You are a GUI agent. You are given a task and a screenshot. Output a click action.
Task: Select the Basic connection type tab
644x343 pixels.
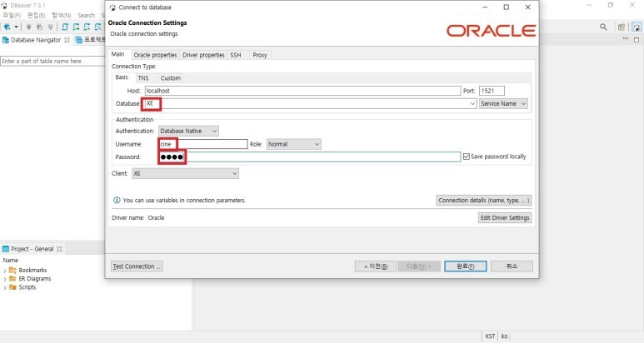[122, 77]
